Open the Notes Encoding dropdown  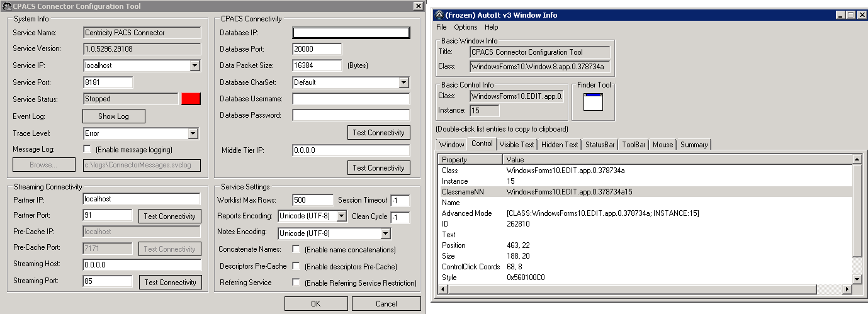pyautogui.click(x=385, y=233)
